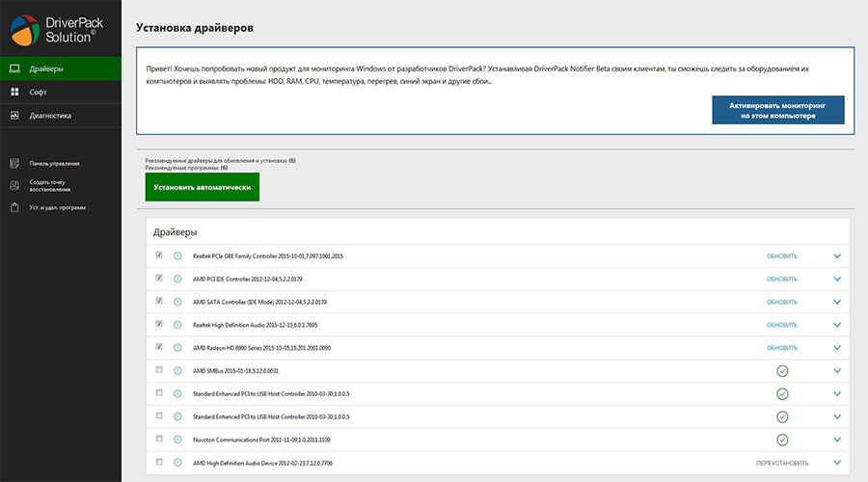
Task: Click the laptop icon beside Драйверы
Action: pyautogui.click(x=14, y=68)
